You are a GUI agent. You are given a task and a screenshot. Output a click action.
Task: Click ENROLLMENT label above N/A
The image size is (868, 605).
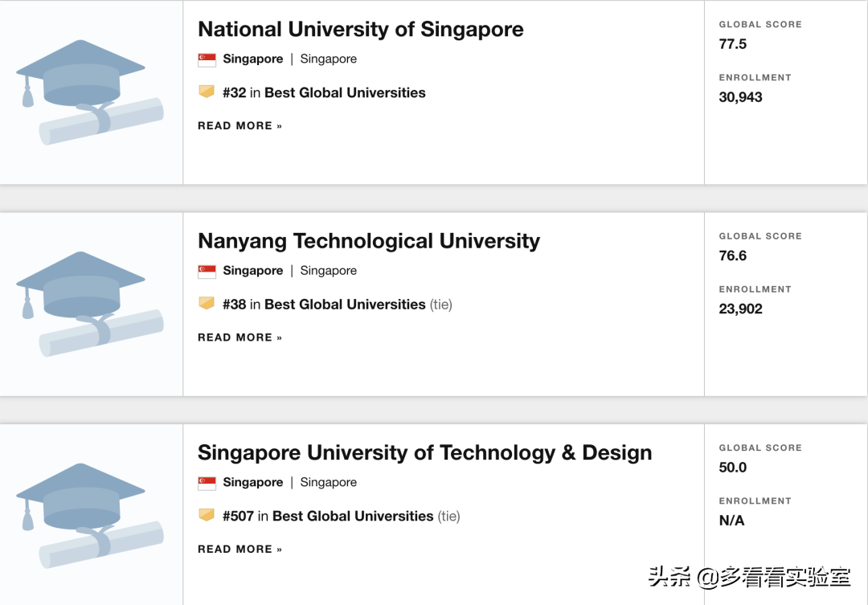755,501
